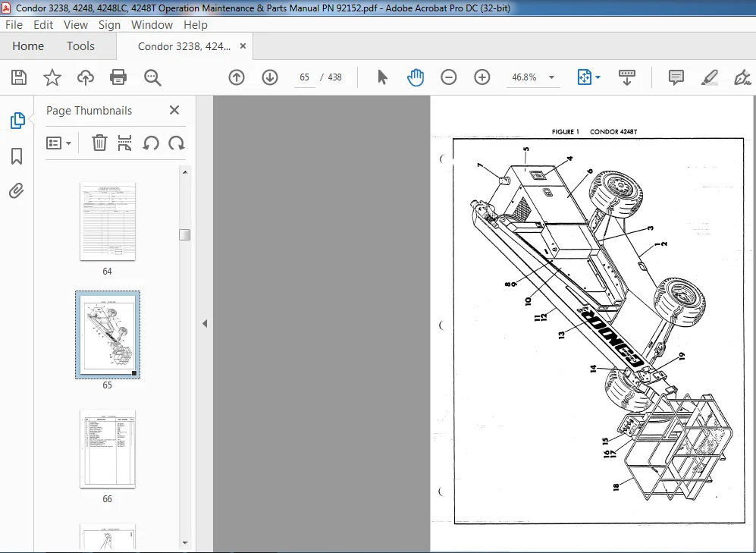This screenshot has width=756, height=553.
Task: Click thumbnails scrollbar down arrow
Action: click(185, 543)
